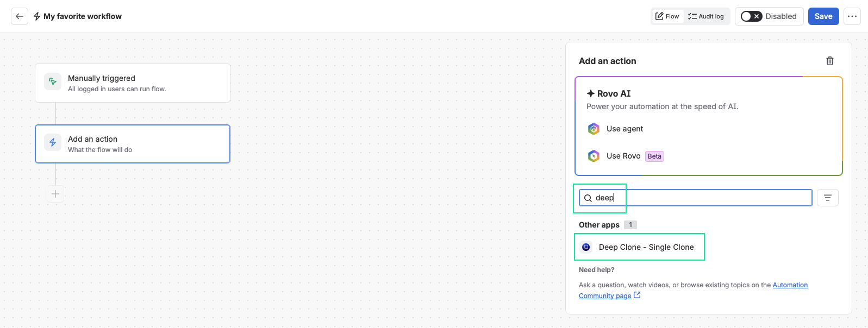Click 'What the flow will do' text
The width and height of the screenshot is (868, 328).
click(100, 150)
